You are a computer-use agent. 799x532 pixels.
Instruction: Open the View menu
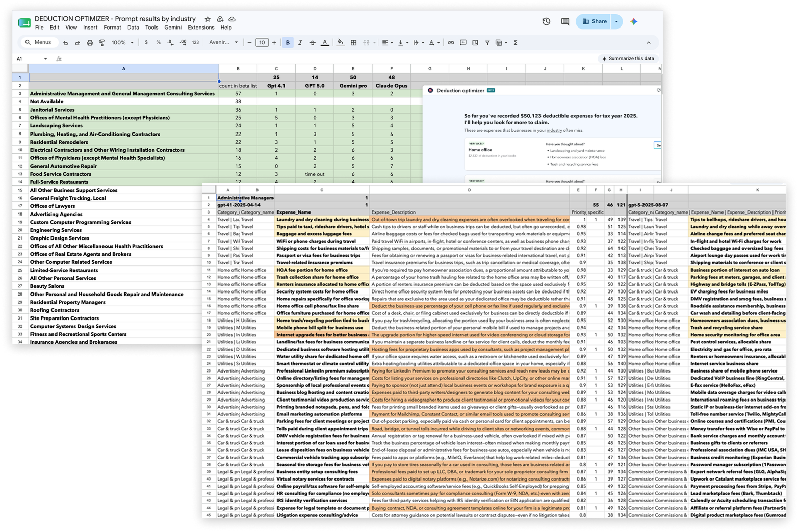pyautogui.click(x=71, y=28)
